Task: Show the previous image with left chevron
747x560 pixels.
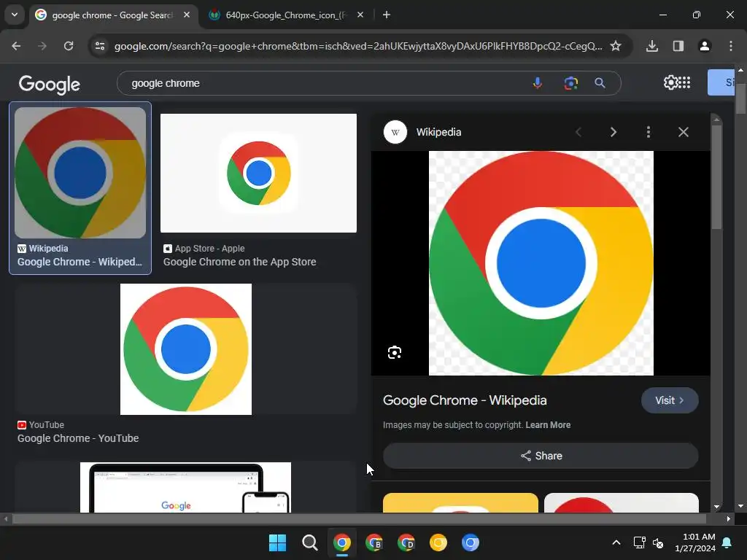Action: 578,132
